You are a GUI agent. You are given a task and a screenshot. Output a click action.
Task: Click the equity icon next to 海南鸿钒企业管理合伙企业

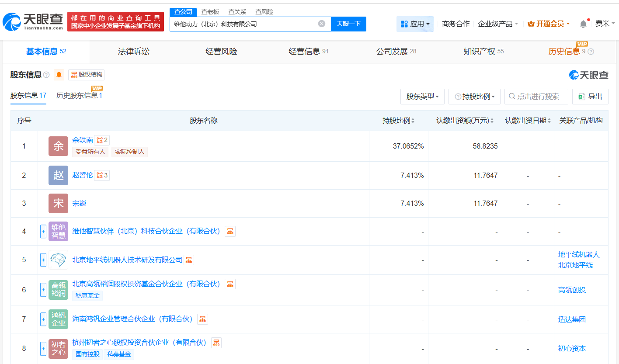tap(202, 319)
